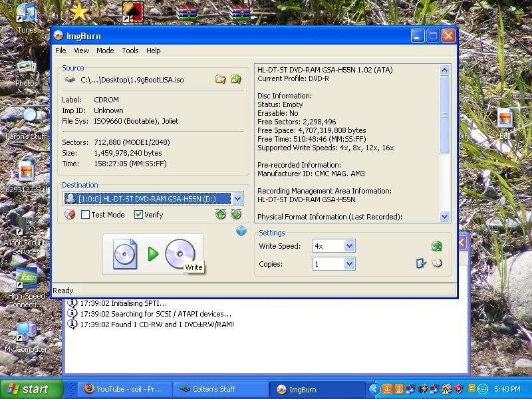
Task: Click the yellow warning triangle tray icon
Action: (446, 389)
